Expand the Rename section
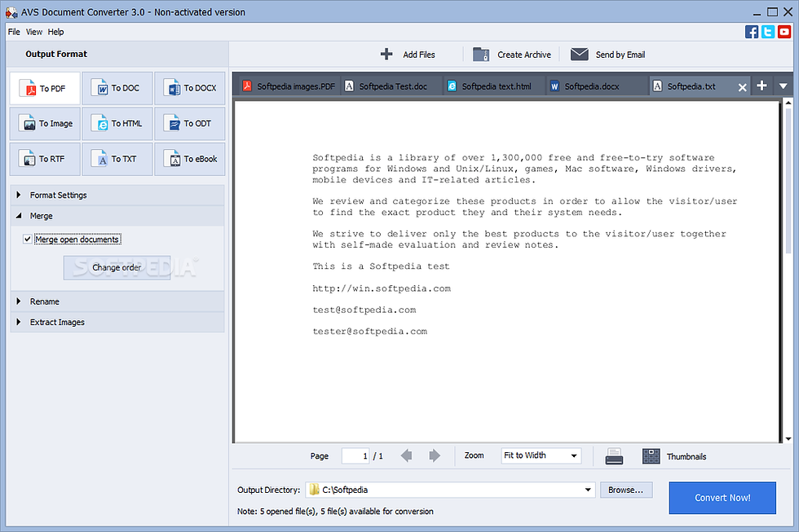 117,301
